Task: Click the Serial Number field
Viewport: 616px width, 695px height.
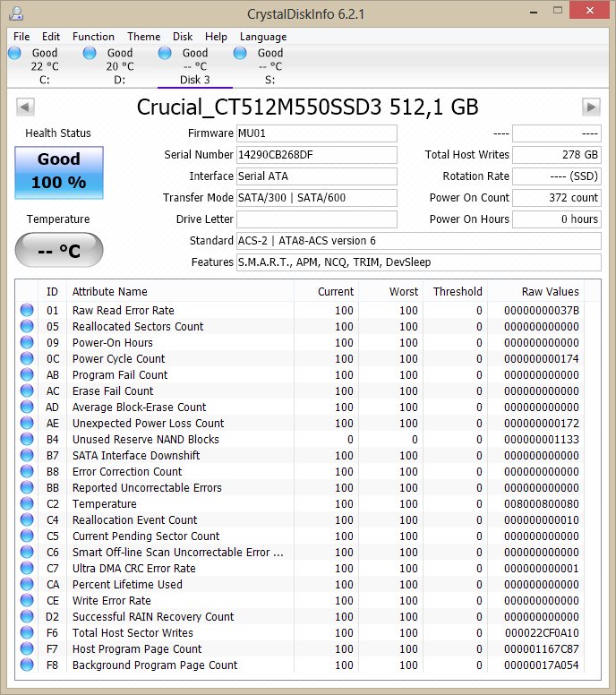Action: 316,155
